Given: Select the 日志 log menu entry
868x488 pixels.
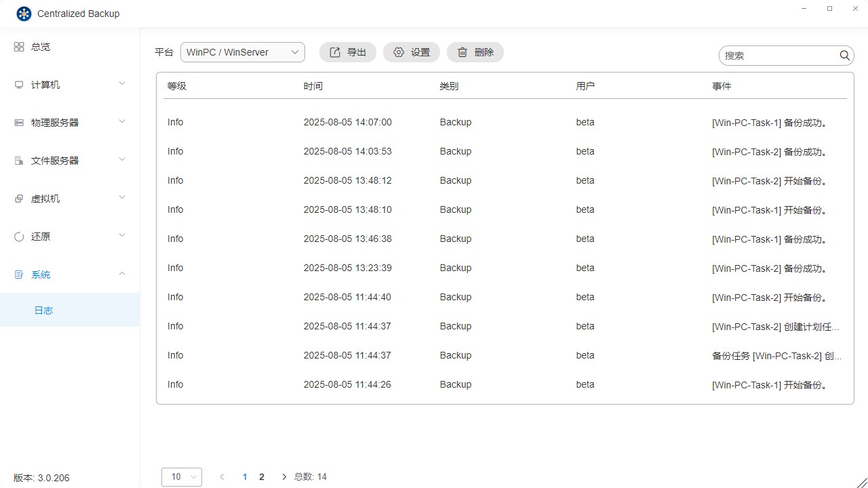Looking at the screenshot, I should click(x=43, y=310).
